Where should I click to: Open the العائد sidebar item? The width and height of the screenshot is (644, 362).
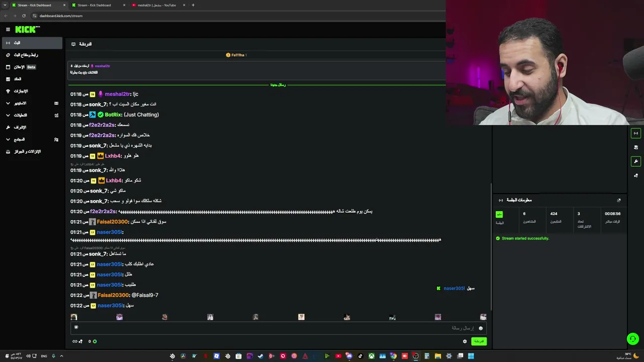point(32,79)
